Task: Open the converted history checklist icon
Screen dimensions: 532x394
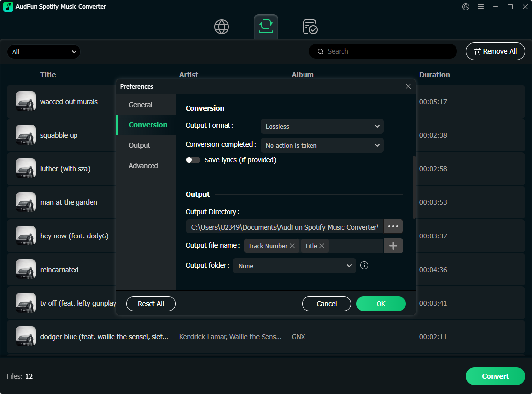Action: point(310,27)
